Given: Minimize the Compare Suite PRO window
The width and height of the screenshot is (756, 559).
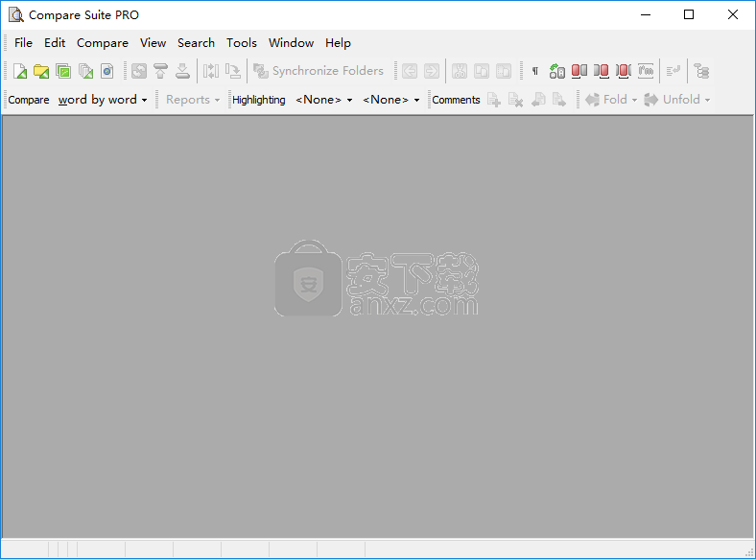Looking at the screenshot, I should pos(646,15).
